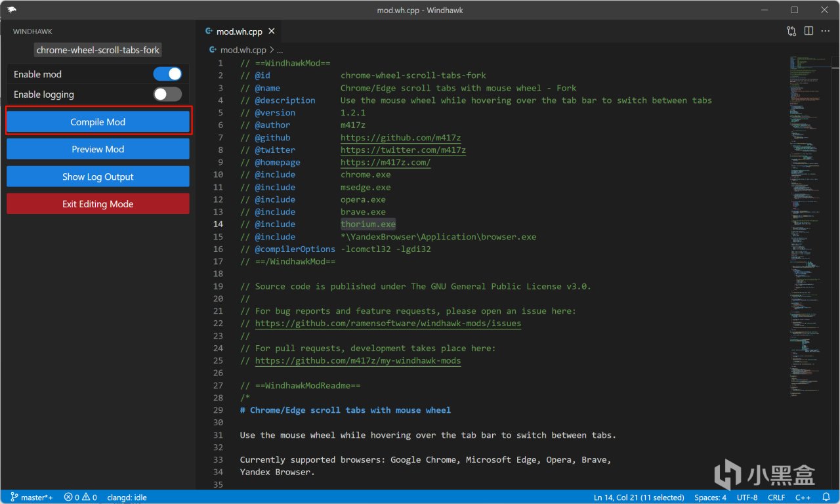Click the Exit Editing Mode button
Screen dimensions: 840x504
tap(98, 204)
